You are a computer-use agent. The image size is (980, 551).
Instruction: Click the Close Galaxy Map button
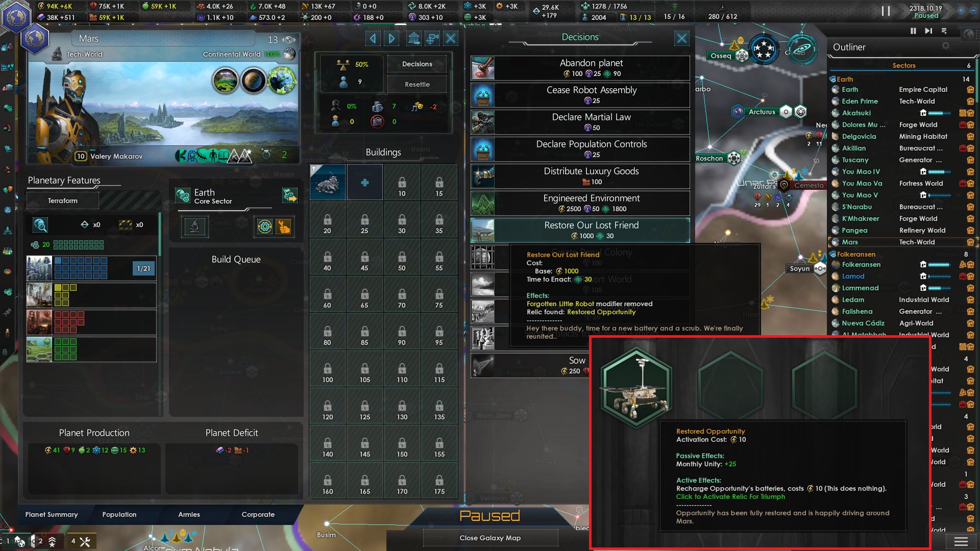coord(490,538)
